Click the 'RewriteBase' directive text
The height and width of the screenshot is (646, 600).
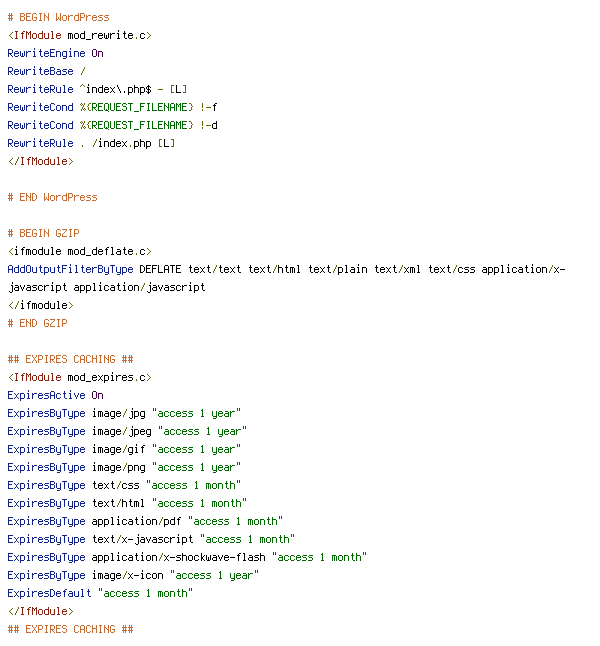(40, 71)
